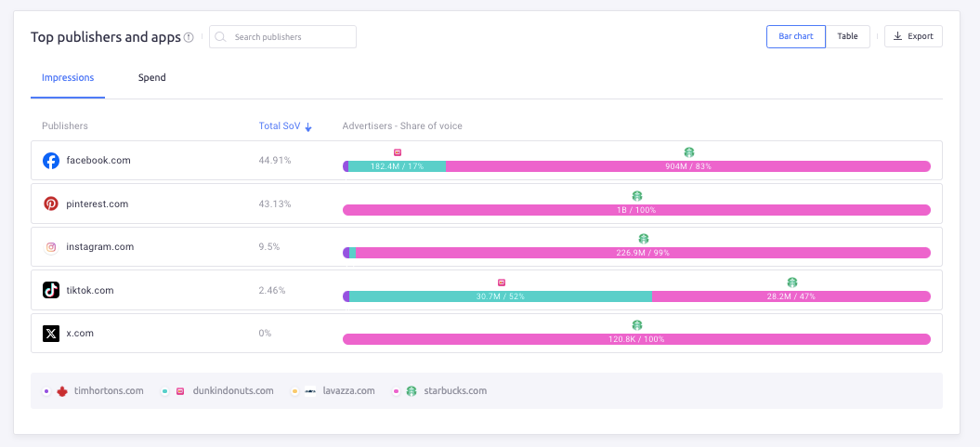Click the X logo icon
Viewport: 980px width, 447px height.
tap(50, 334)
